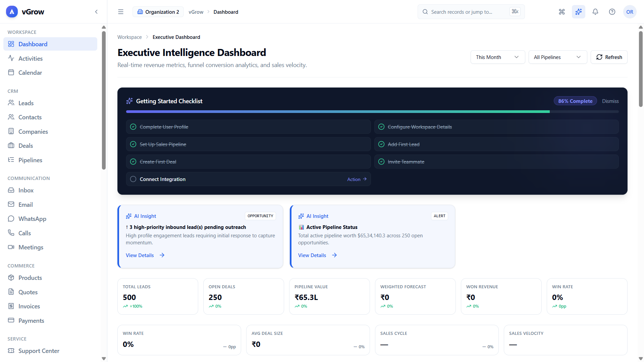Viewport: 644px width, 362px height.
Task: Toggle the Create First Deal check
Action: click(x=133, y=162)
